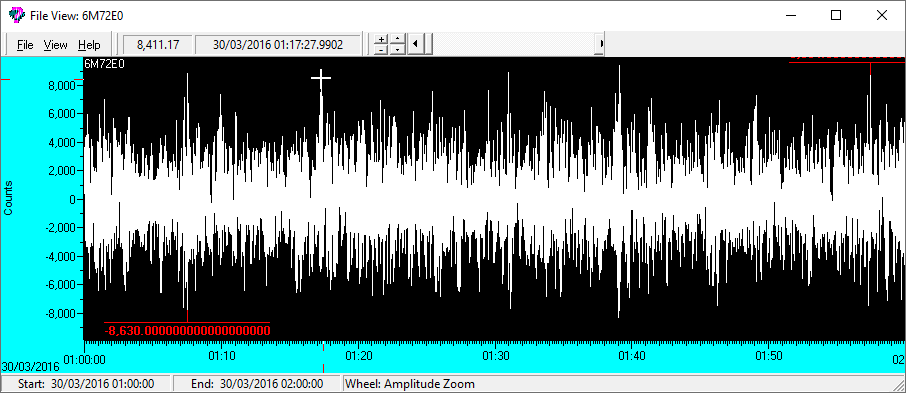The width and height of the screenshot is (906, 393).
Task: Click the 30/03/2016 01:17:27 time readout
Action: (x=277, y=45)
